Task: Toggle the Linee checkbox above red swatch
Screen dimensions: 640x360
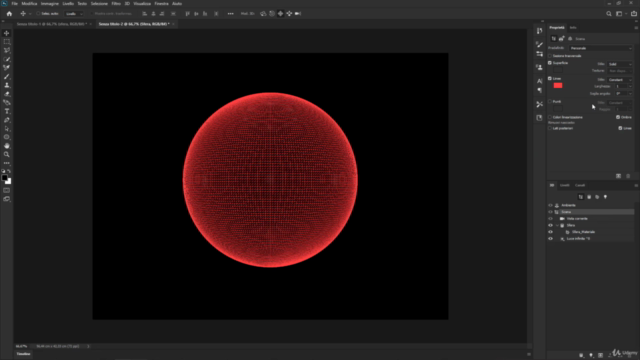Action: pos(550,78)
